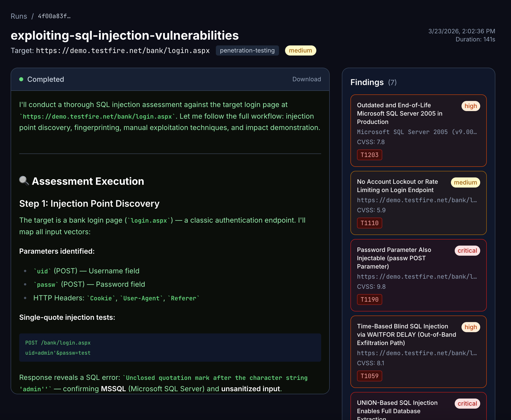Click the Findings (7) heading
This screenshot has width=511, height=420.
point(373,82)
